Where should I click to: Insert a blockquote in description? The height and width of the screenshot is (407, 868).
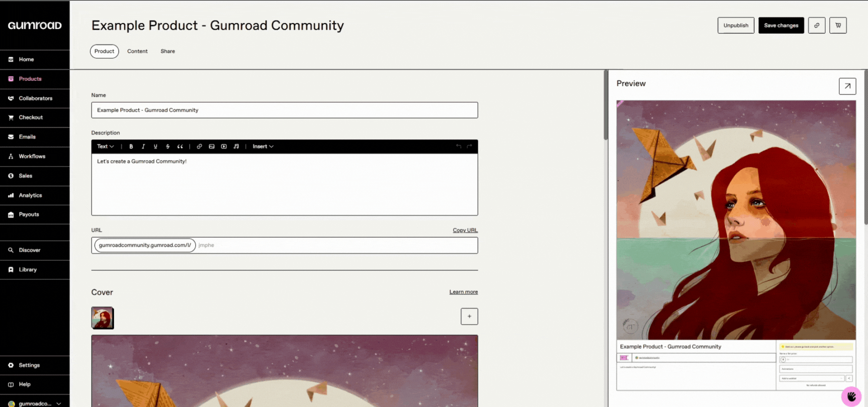tap(180, 147)
